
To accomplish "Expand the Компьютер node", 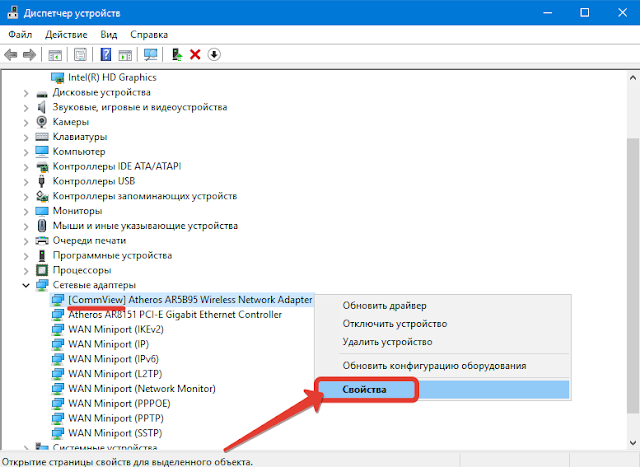I will (26, 153).
